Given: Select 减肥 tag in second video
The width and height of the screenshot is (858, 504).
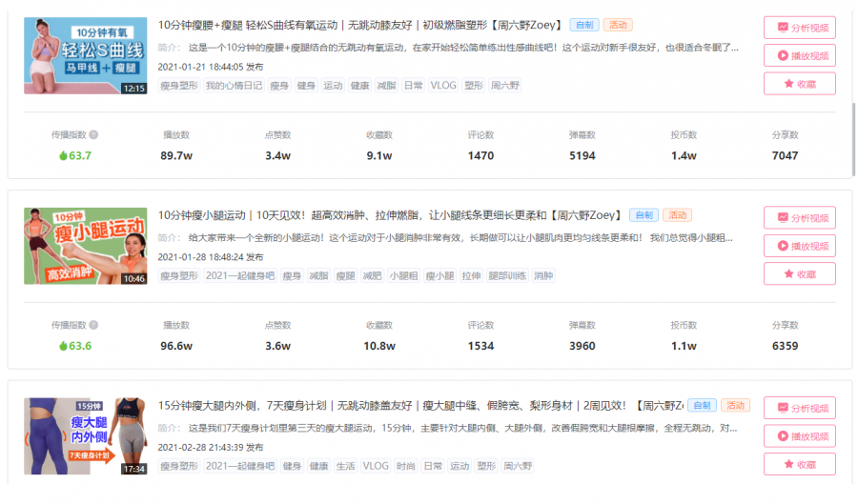Looking at the screenshot, I should (372, 275).
